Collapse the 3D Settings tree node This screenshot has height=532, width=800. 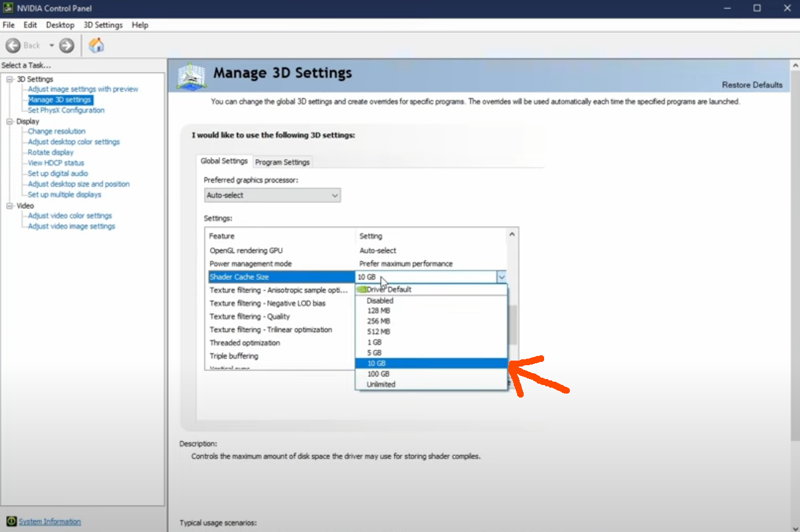click(10, 79)
